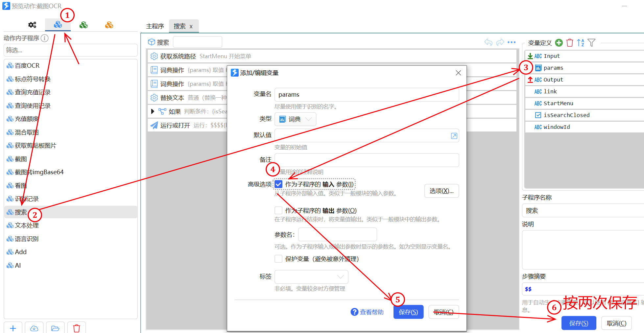Click the sort variables A-Z icon
This screenshot has width=644, height=333.
[x=581, y=43]
